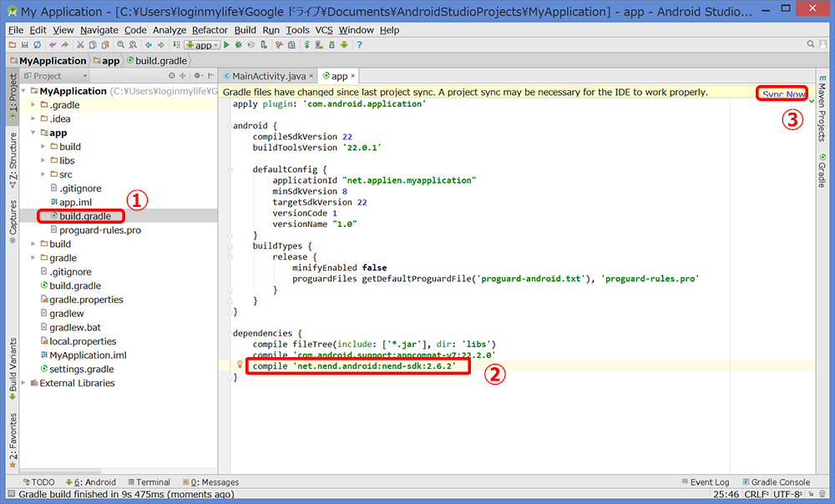The height and width of the screenshot is (504, 835).
Task: Hide the Project panel with hide icon
Action: [211, 76]
